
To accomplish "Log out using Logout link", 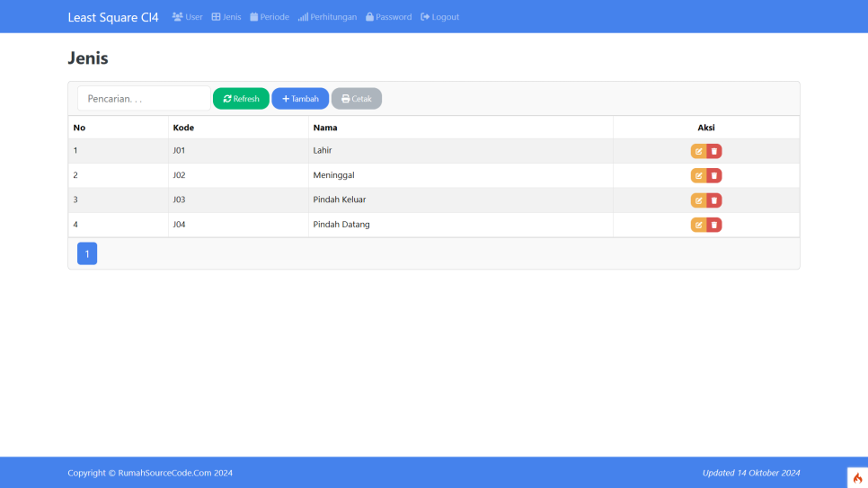I will [439, 17].
